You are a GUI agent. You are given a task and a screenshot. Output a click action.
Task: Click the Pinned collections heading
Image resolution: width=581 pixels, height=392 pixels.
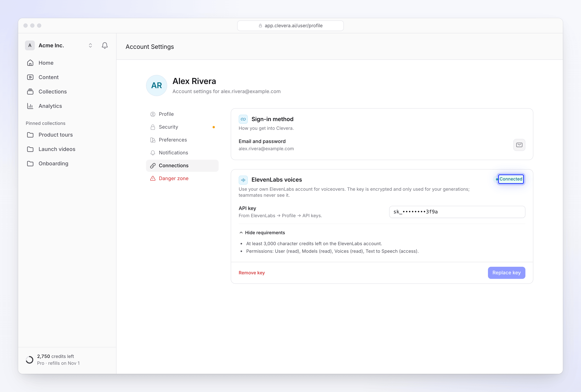click(45, 123)
